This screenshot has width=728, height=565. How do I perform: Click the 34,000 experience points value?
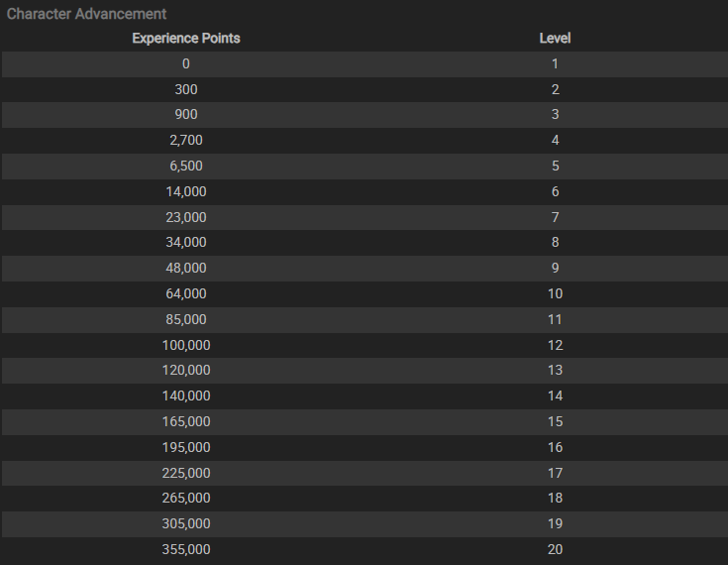coord(186,243)
